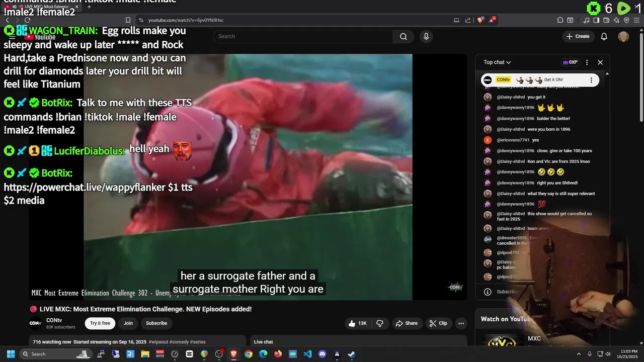644x362 pixels.
Task: Click the CONtv channel avatar below video
Action: [36, 323]
